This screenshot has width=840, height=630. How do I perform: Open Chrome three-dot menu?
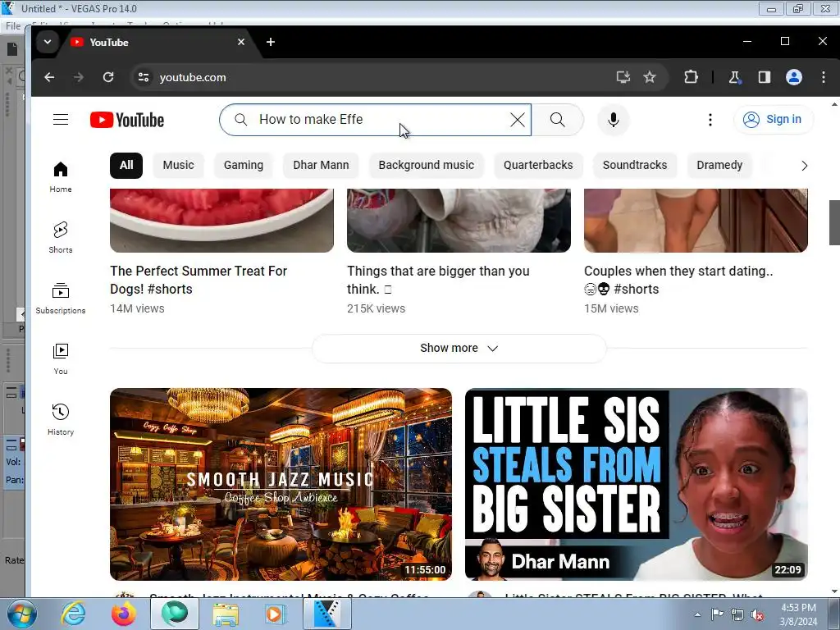click(824, 77)
